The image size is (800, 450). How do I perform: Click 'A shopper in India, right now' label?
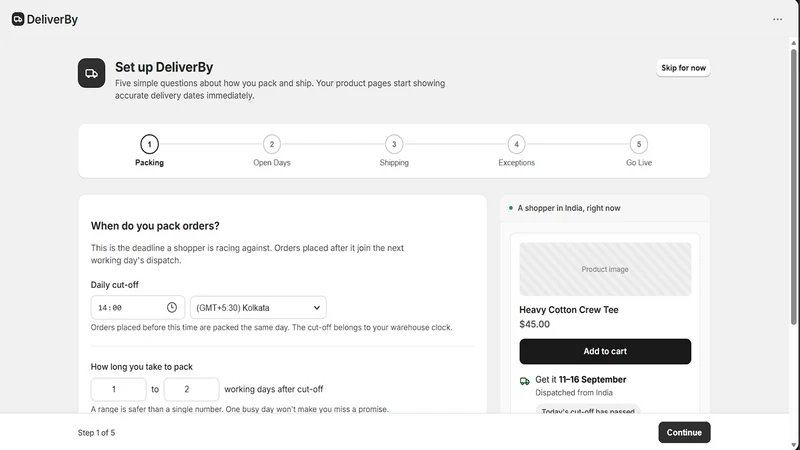point(569,208)
